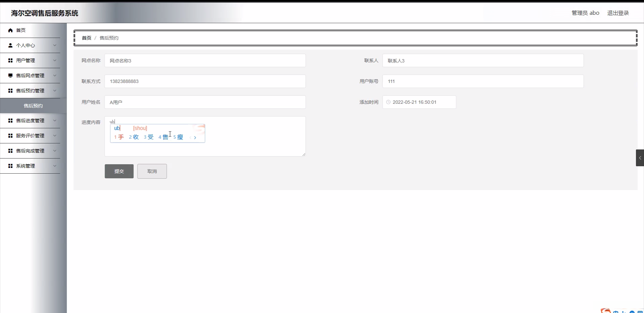Viewport: 644px width, 313px height.
Task: Click the monitor icon beside 售后网点管理
Action: click(x=10, y=76)
